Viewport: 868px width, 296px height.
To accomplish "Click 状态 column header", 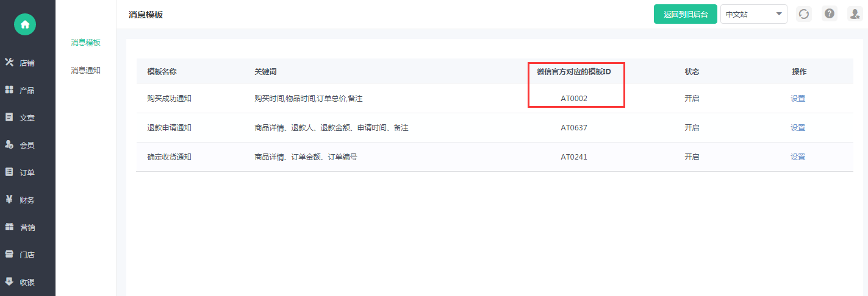I will coord(692,71).
